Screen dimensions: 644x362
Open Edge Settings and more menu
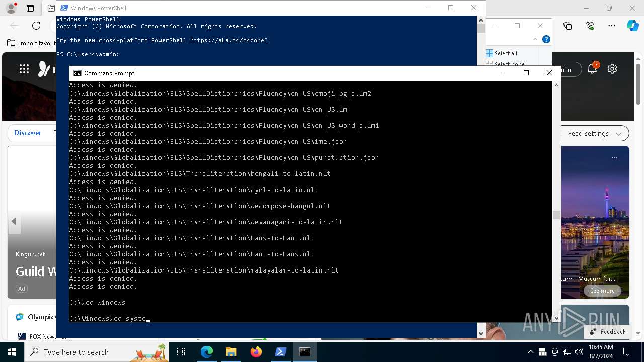(612, 26)
